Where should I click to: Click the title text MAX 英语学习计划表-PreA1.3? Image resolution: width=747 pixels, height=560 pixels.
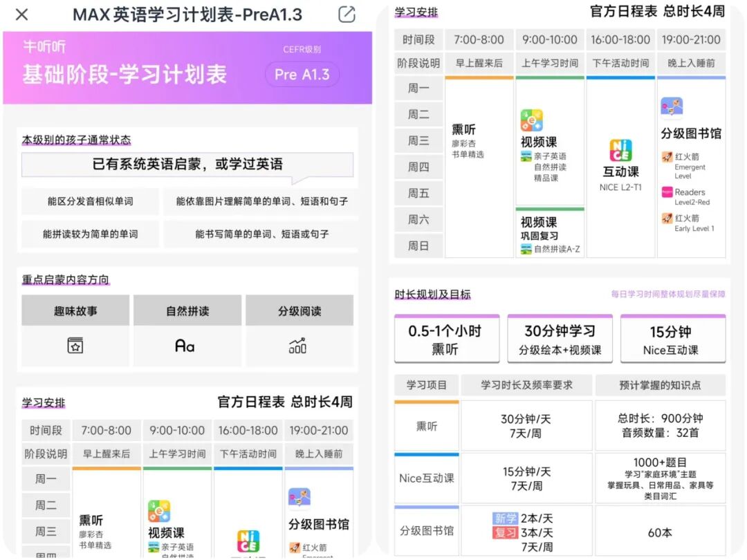tap(187, 15)
